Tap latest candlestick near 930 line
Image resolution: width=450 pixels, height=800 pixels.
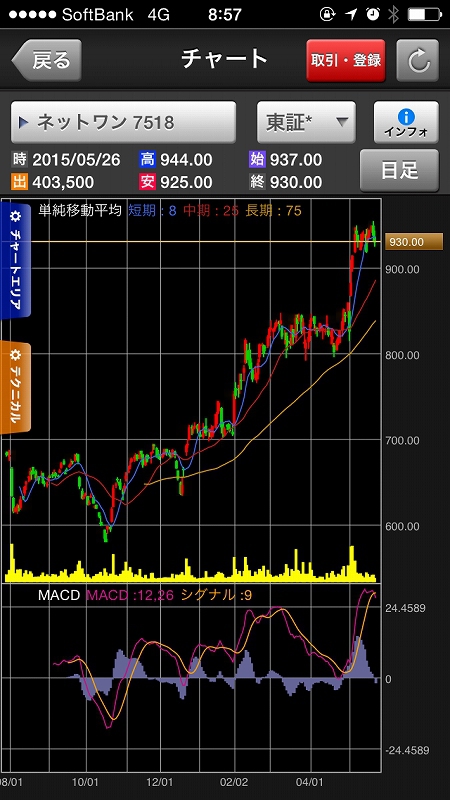point(375,237)
